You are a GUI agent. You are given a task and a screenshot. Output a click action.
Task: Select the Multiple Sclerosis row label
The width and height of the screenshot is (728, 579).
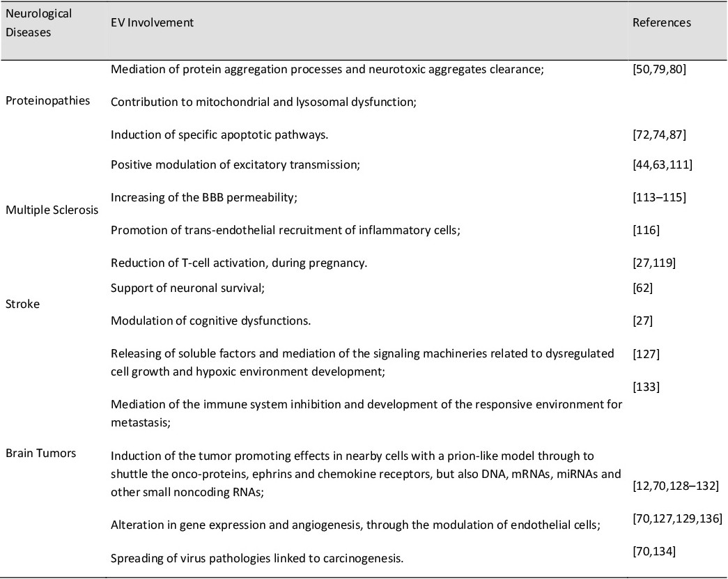coord(52,210)
